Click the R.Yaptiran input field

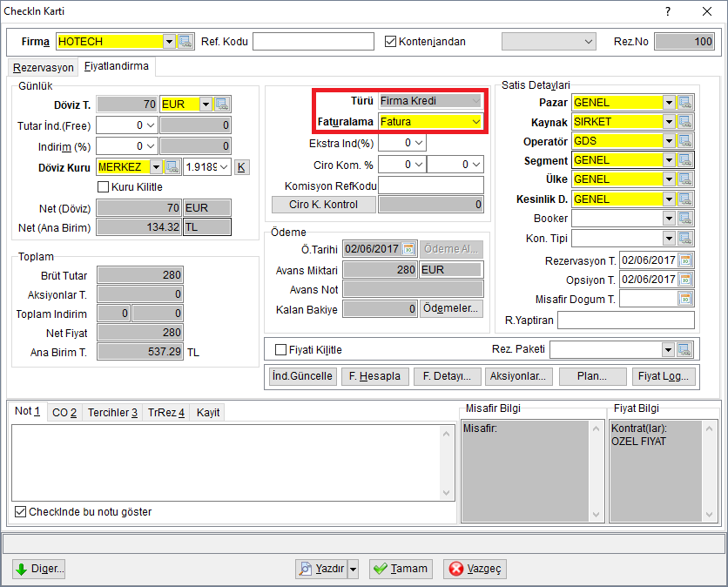click(x=626, y=320)
